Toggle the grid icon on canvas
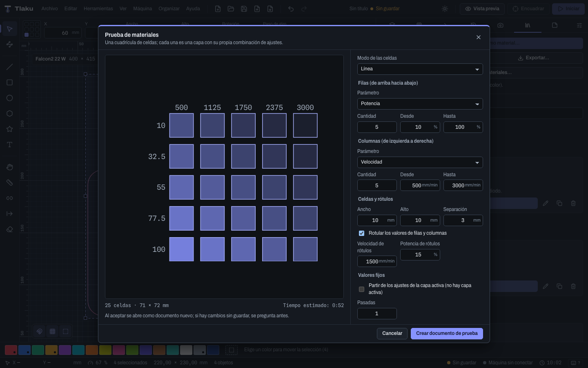This screenshot has height=368, width=588. point(52,331)
